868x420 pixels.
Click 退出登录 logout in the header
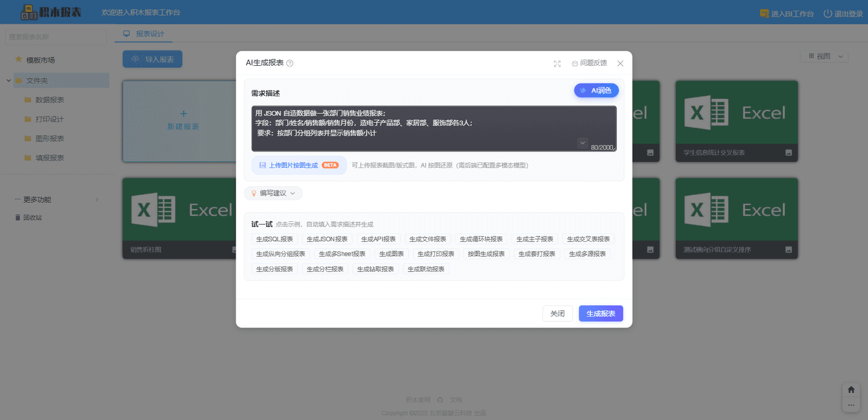pos(843,13)
